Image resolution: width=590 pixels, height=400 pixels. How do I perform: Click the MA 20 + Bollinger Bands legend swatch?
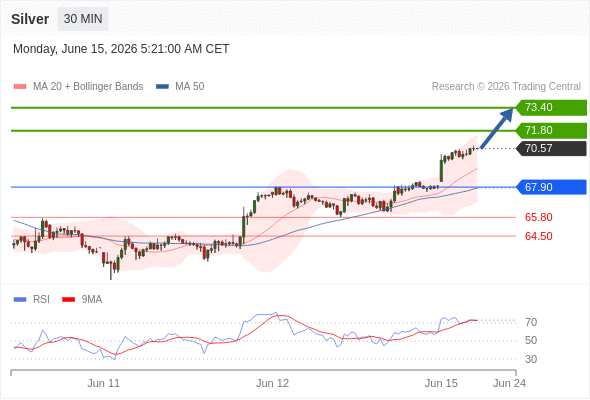(x=20, y=87)
